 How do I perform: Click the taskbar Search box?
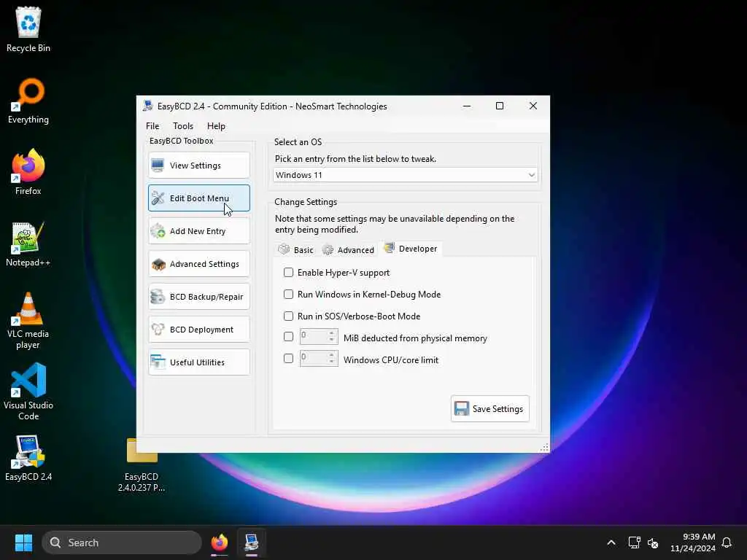122,542
